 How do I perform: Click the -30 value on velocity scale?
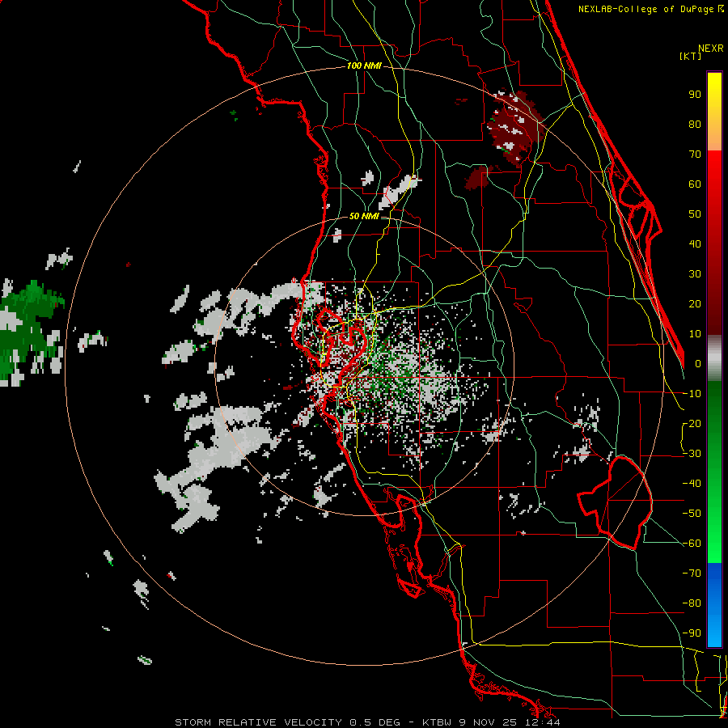pos(692,454)
